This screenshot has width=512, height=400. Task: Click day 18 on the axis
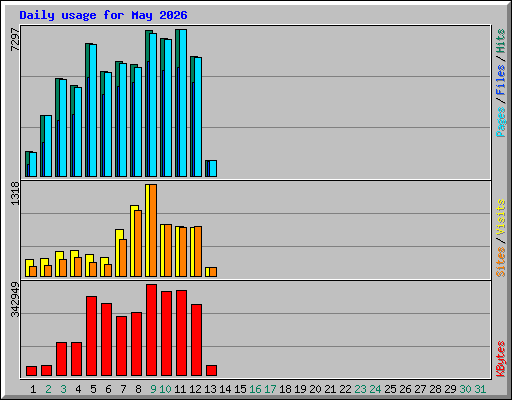(x=285, y=389)
